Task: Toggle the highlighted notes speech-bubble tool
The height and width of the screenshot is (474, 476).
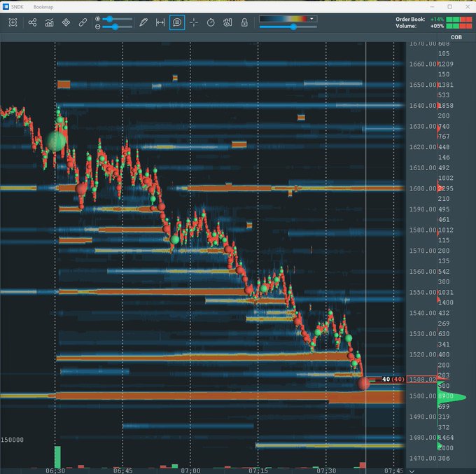Action: (x=177, y=22)
